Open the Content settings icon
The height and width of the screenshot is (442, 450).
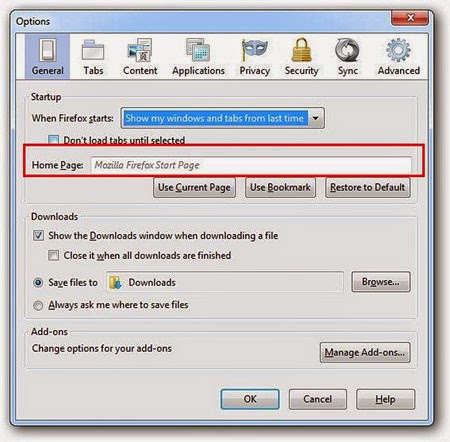pyautogui.click(x=140, y=50)
